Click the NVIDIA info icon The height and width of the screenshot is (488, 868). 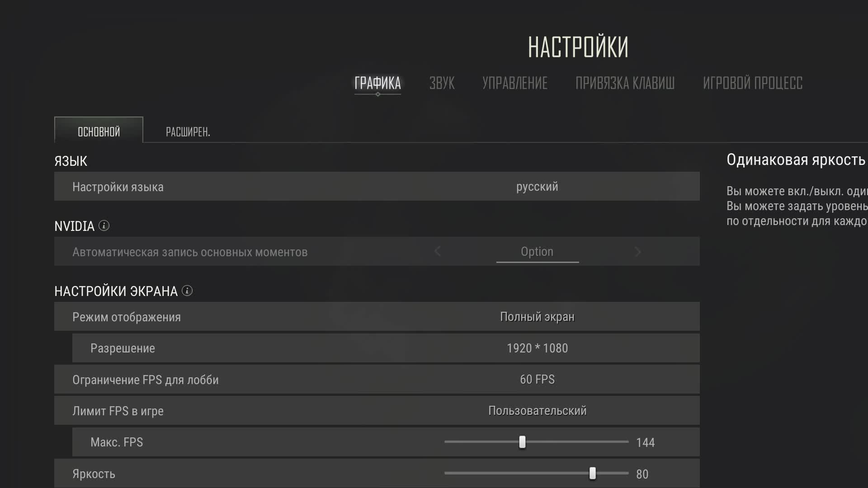104,225
